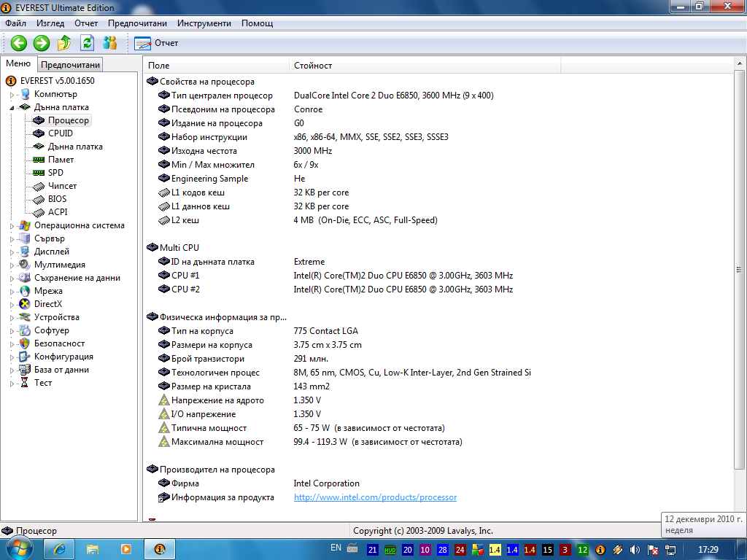Viewport: 747px width, 560px height.
Task: Open the Отчет menu
Action: click(86, 23)
